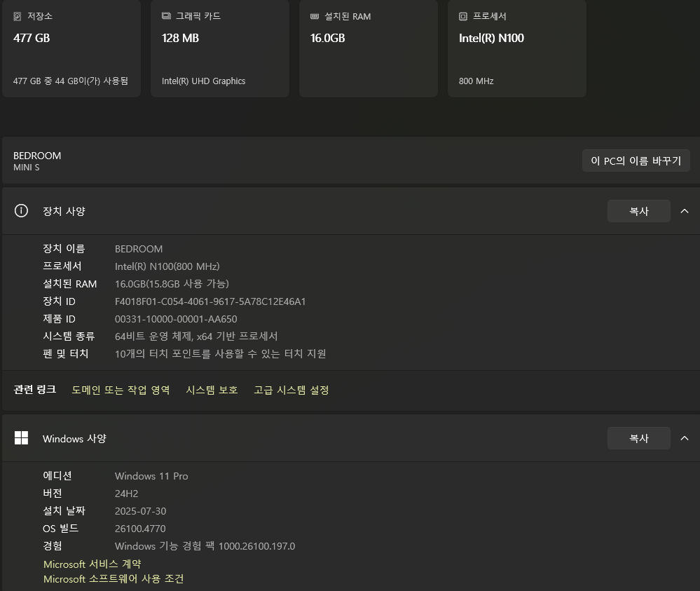Select 64비트 운영 체제 system type value
The image size is (700, 591).
point(196,337)
